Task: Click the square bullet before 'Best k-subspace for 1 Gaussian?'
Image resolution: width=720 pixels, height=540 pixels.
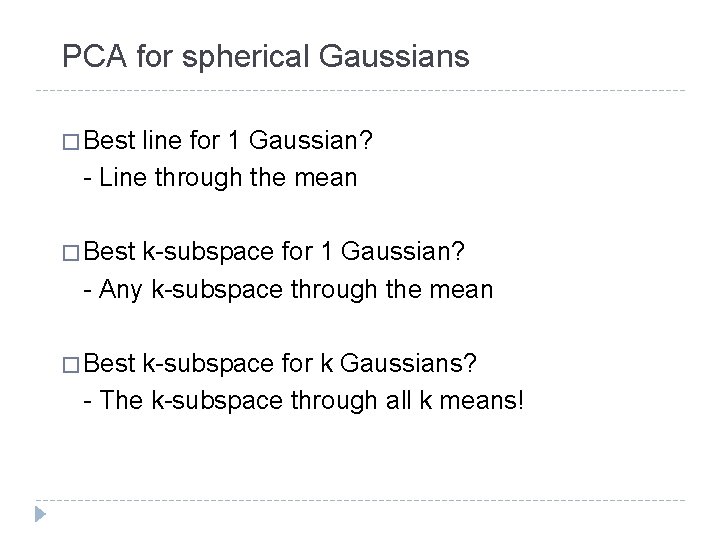Action: coord(71,253)
